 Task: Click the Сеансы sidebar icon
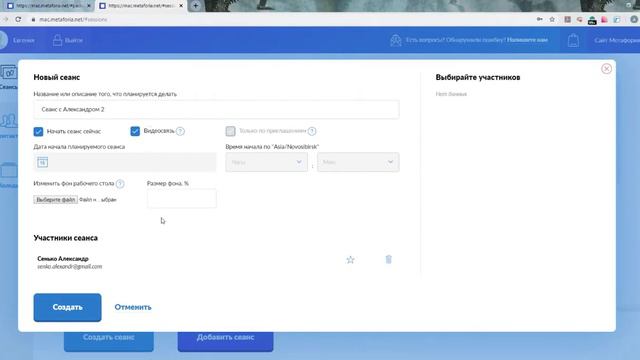point(9,73)
